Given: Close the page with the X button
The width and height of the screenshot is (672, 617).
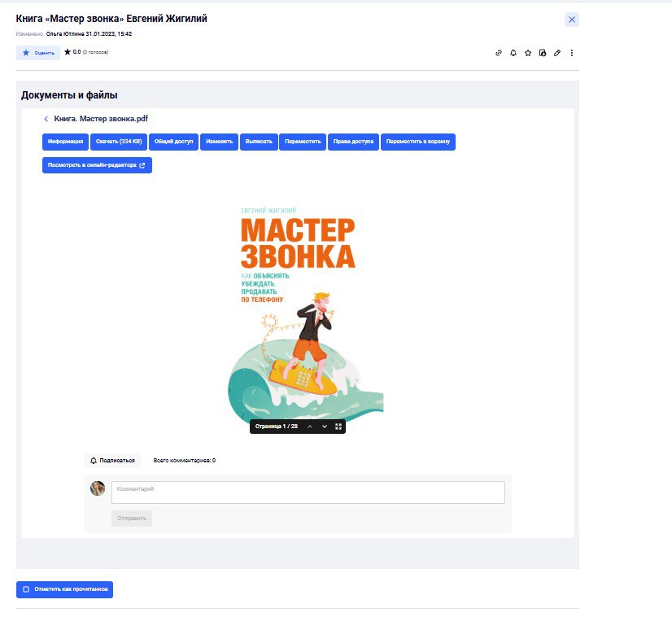Looking at the screenshot, I should [572, 20].
